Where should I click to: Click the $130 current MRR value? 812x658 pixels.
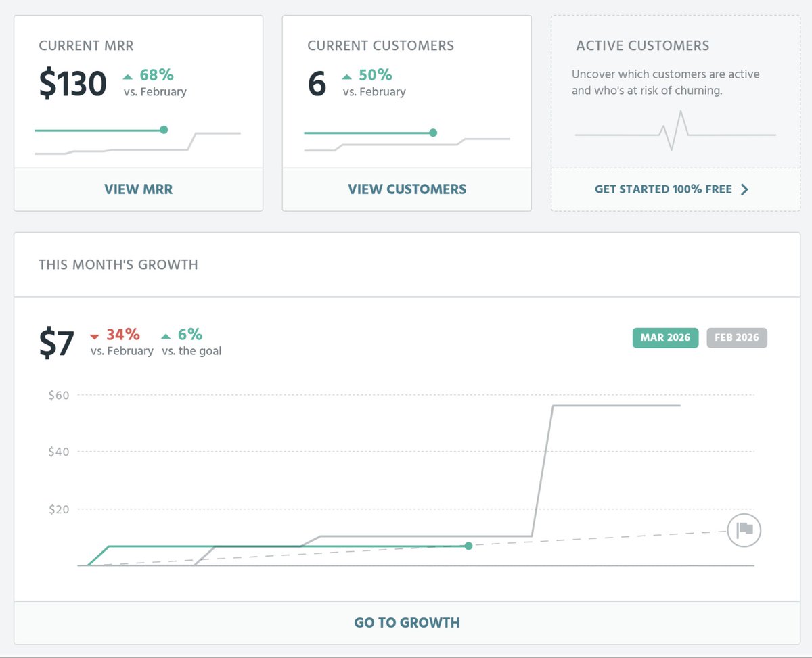click(72, 84)
